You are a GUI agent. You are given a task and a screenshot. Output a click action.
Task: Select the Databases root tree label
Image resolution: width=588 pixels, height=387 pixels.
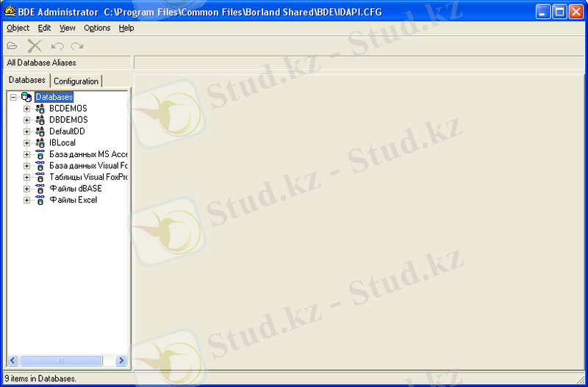click(x=54, y=98)
